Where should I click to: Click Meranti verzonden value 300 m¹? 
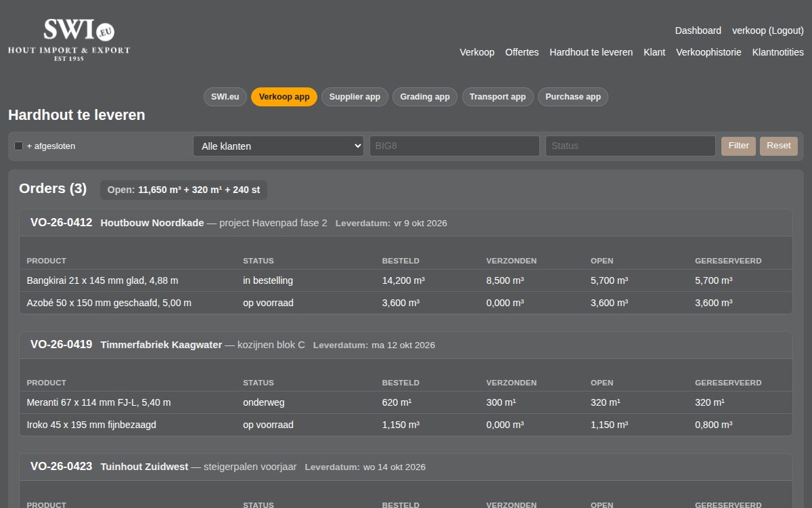pos(501,402)
